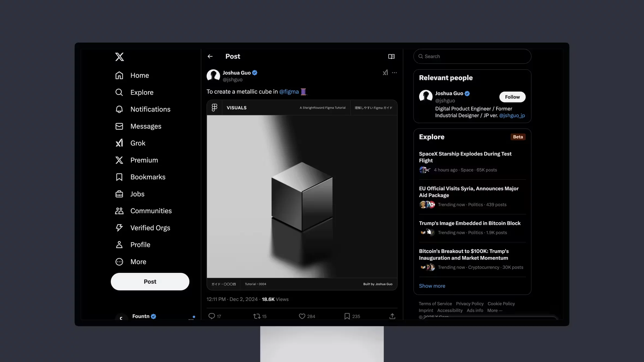Open post detail view expand icon
The width and height of the screenshot is (644, 362).
click(391, 56)
